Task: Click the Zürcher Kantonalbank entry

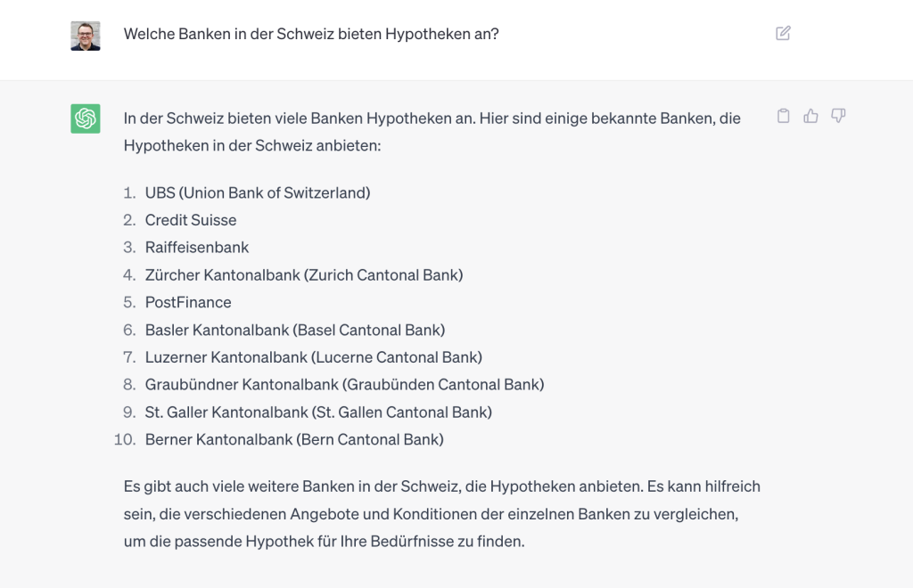Action: click(304, 274)
